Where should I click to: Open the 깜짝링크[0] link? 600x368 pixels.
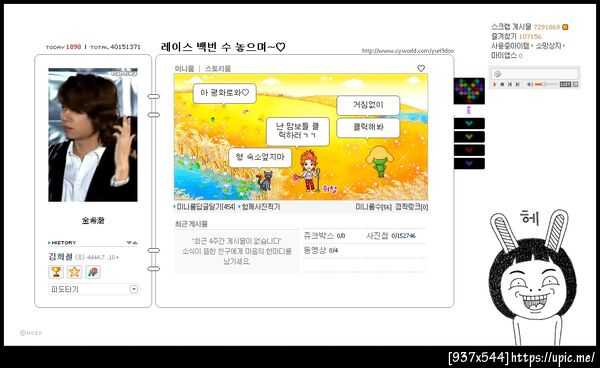point(411,207)
